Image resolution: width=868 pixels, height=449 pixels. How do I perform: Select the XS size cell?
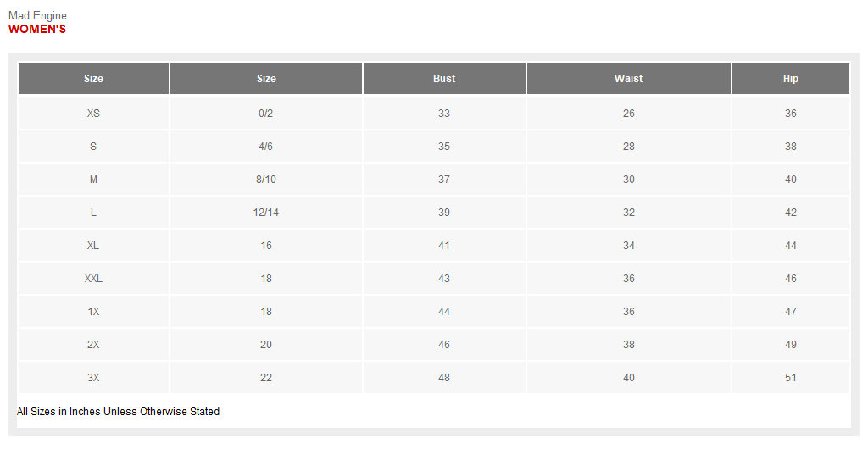coord(93,114)
